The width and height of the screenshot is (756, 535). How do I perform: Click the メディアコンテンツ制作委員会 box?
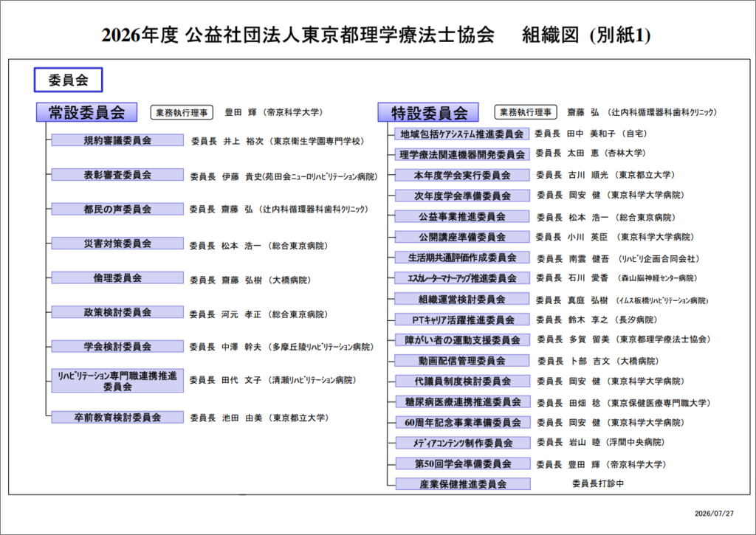(x=462, y=443)
